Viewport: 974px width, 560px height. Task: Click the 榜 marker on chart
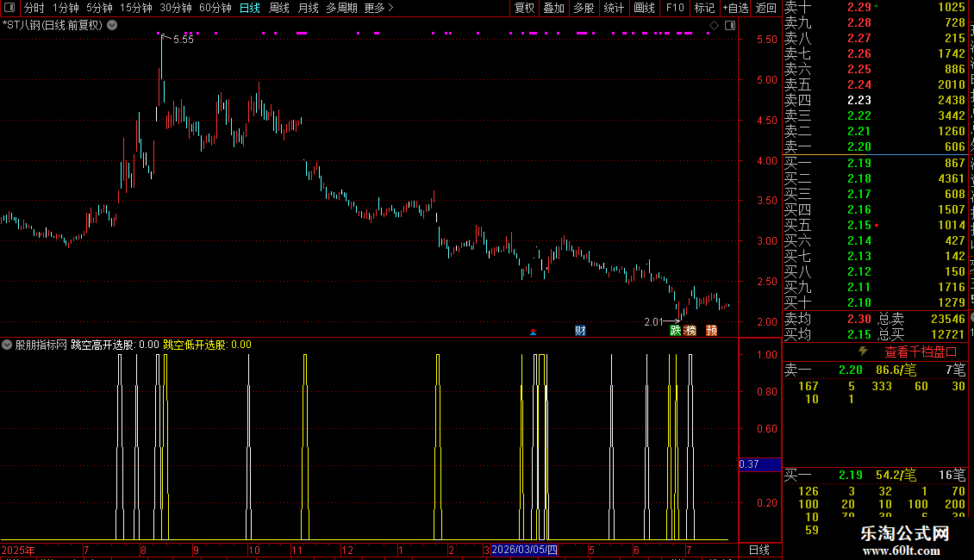(x=690, y=330)
